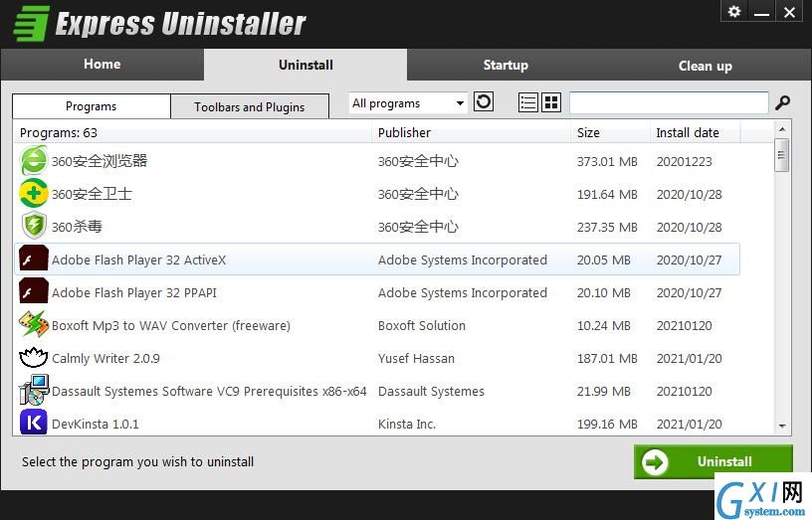Select the Uninstall tab
812x520 pixels.
click(305, 65)
